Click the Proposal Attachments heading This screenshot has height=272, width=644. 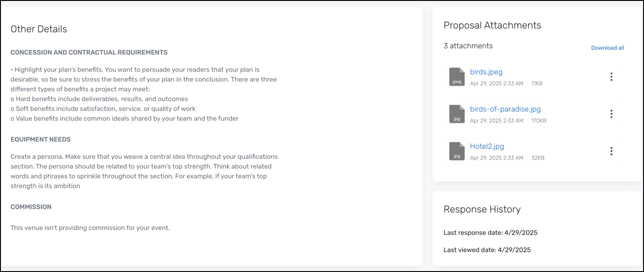[493, 25]
